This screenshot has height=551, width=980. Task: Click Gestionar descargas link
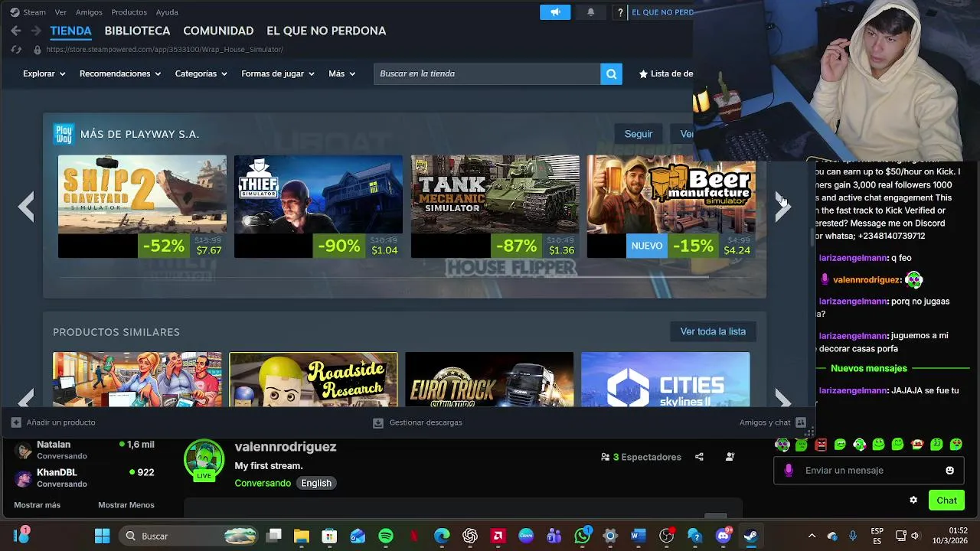pos(426,422)
